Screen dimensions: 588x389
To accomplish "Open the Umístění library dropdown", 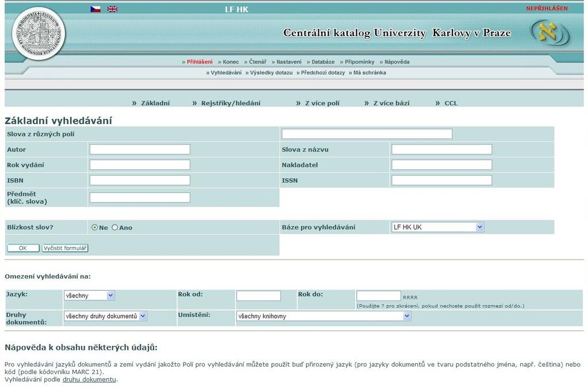I will pos(324,316).
